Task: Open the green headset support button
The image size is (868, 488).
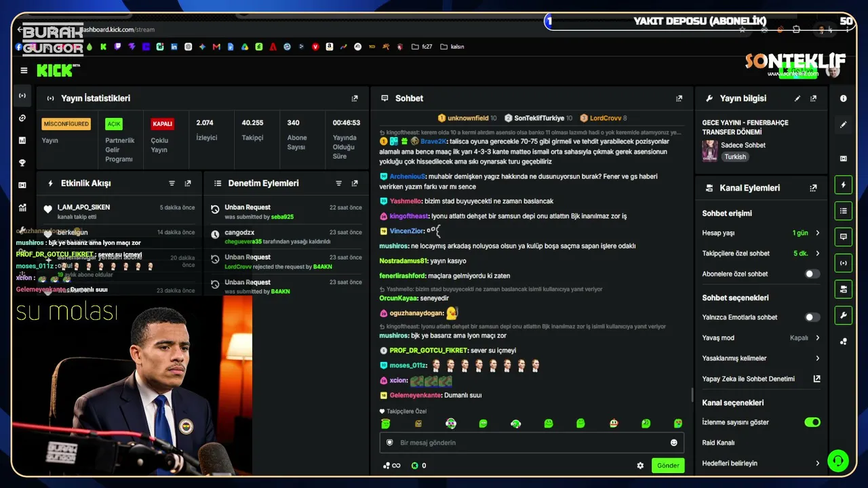Action: (x=838, y=461)
